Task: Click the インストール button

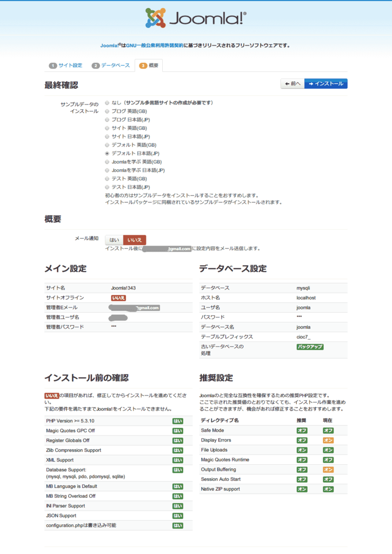Action: coord(326,84)
